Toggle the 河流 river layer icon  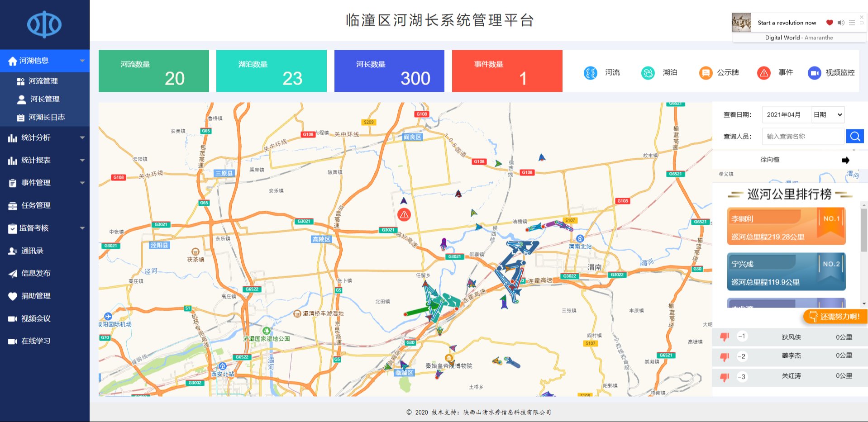[x=591, y=73]
